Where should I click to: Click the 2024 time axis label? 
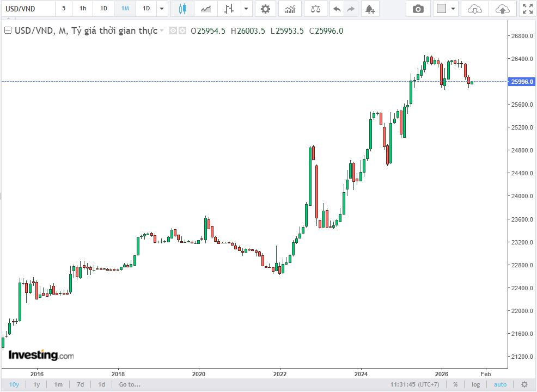click(x=361, y=374)
